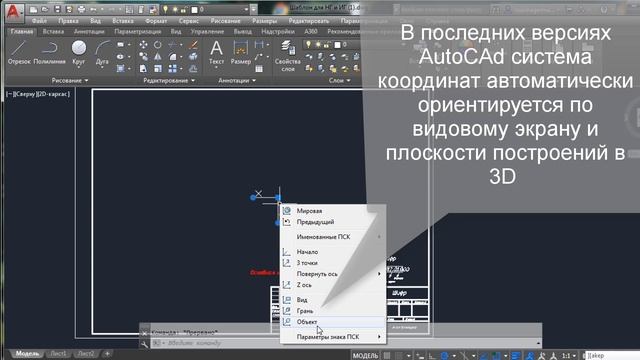
Task: Switch to the Лист1 layout tab
Action: tap(58, 354)
